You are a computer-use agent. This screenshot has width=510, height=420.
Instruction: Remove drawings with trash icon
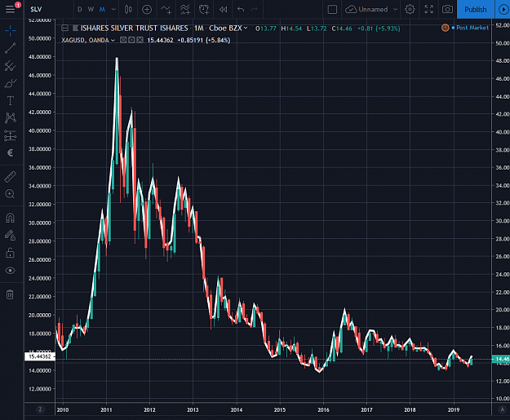[x=10, y=294]
